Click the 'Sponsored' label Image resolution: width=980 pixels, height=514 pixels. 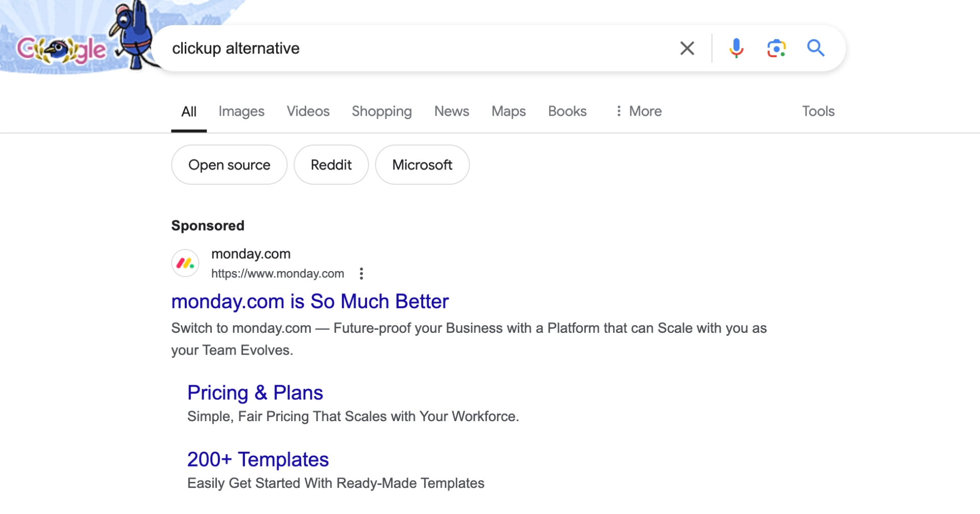coord(208,226)
